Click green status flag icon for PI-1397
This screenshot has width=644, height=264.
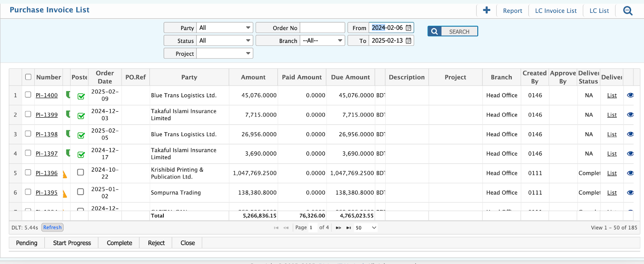(x=68, y=153)
